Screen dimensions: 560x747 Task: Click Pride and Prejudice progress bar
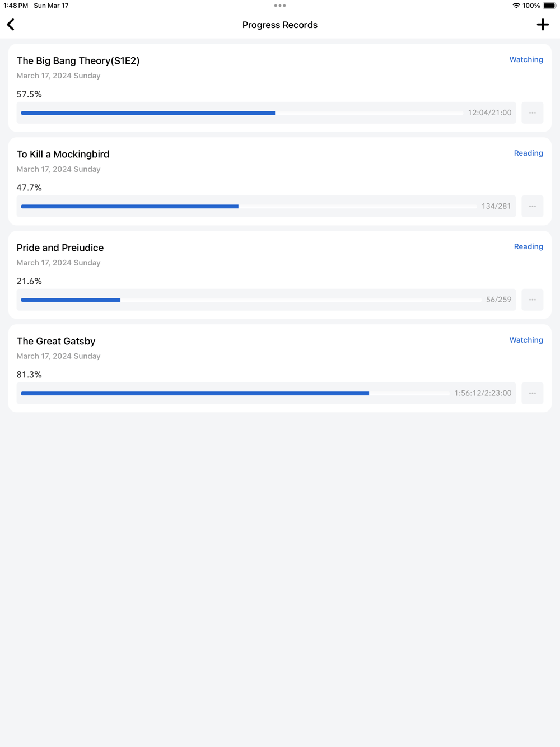tap(250, 300)
